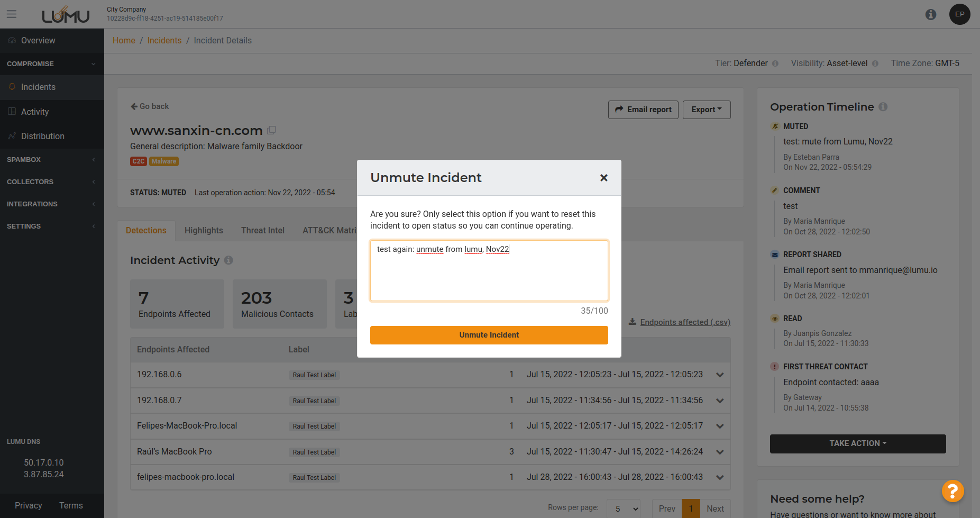The image size is (980, 518).
Task: Click the orange Unmute Incident button
Action: (x=489, y=335)
